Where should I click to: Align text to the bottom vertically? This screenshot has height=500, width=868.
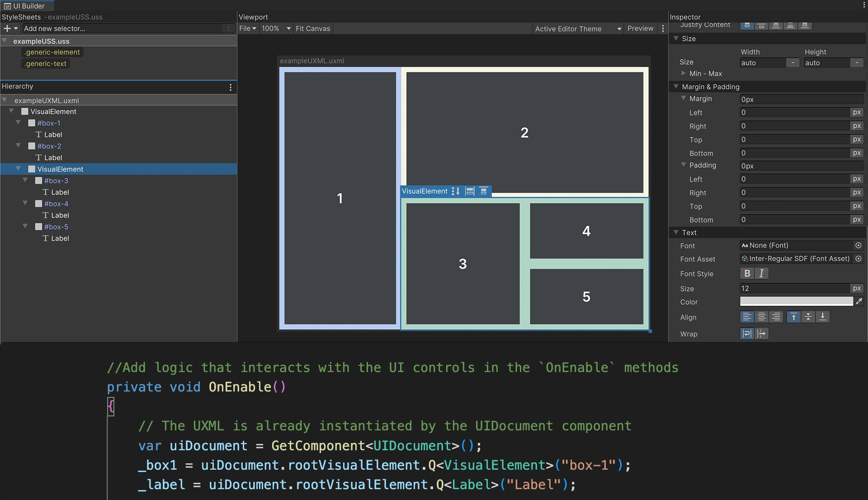click(x=823, y=317)
